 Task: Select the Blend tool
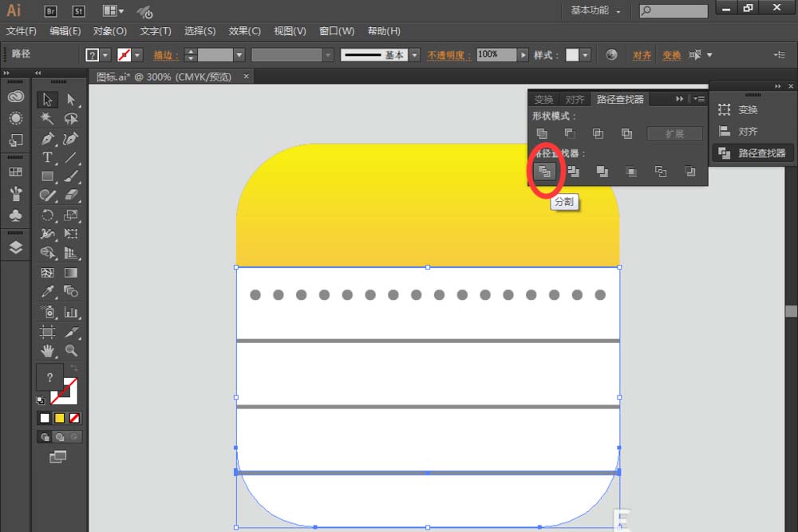(x=71, y=291)
